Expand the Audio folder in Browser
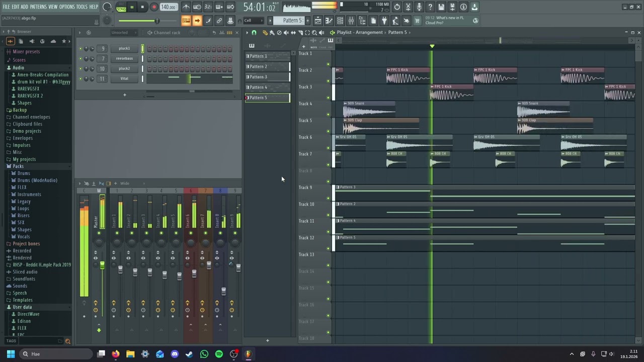Screen dimensions: 644x362 click(x=18, y=67)
